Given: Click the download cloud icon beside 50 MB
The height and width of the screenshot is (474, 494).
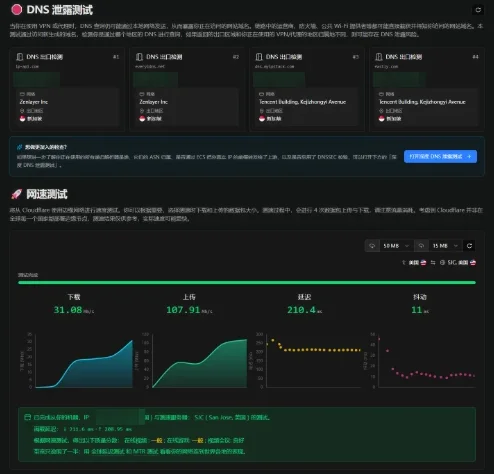Looking at the screenshot, I should pyautogui.click(x=372, y=246).
